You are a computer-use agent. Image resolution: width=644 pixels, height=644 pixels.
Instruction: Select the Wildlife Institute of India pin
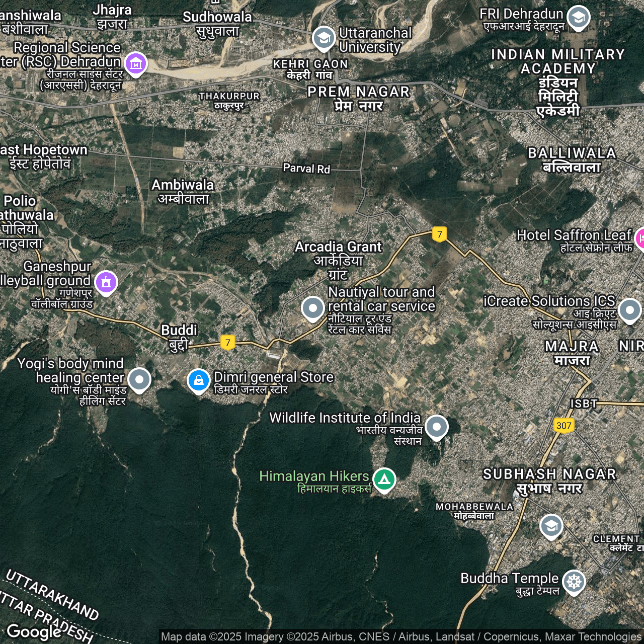(436, 427)
